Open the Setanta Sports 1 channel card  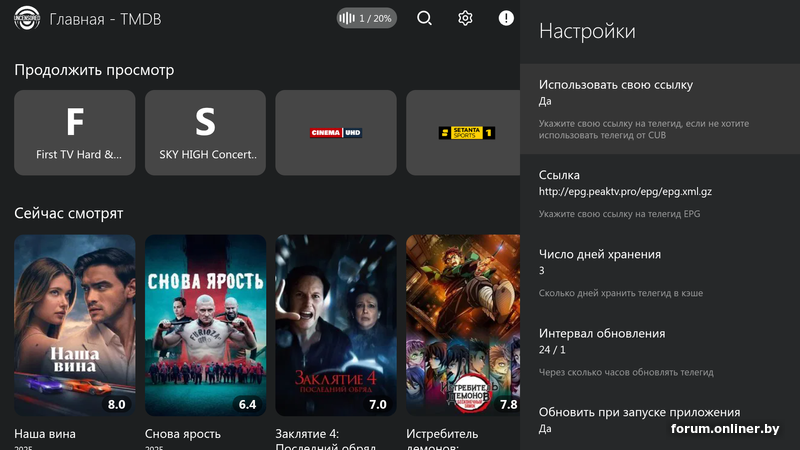pos(463,133)
